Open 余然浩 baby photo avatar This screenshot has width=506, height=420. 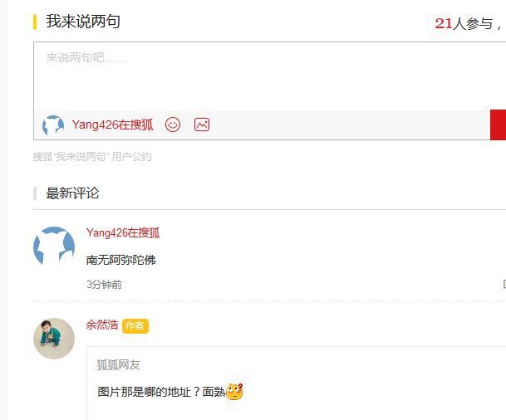pos(54,339)
